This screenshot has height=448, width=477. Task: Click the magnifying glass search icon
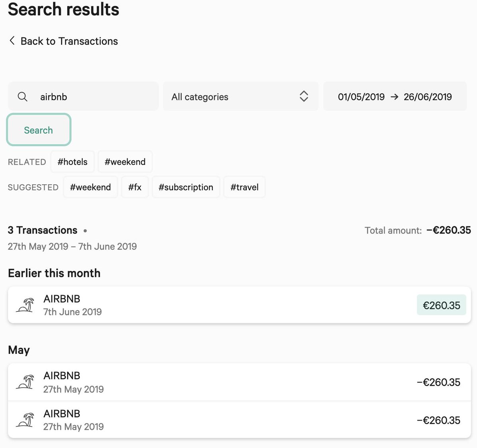[23, 97]
